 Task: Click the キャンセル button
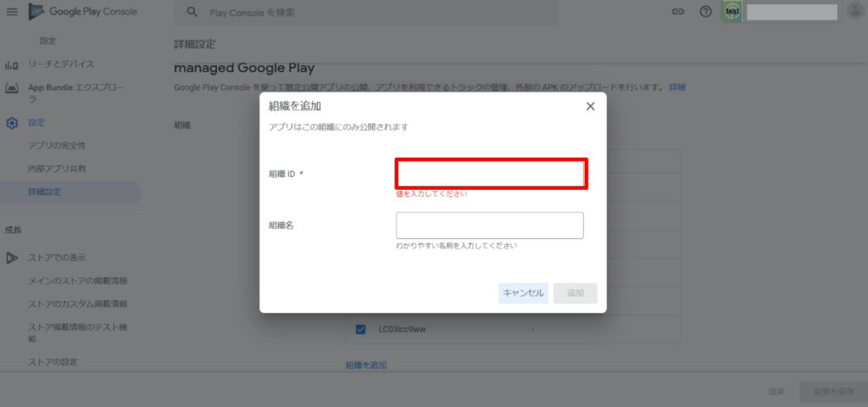point(523,293)
